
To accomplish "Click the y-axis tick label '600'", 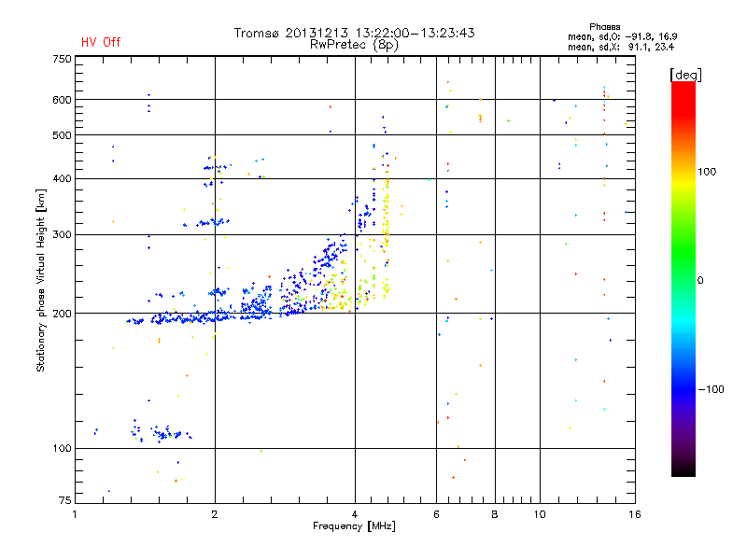I will 62,100.
